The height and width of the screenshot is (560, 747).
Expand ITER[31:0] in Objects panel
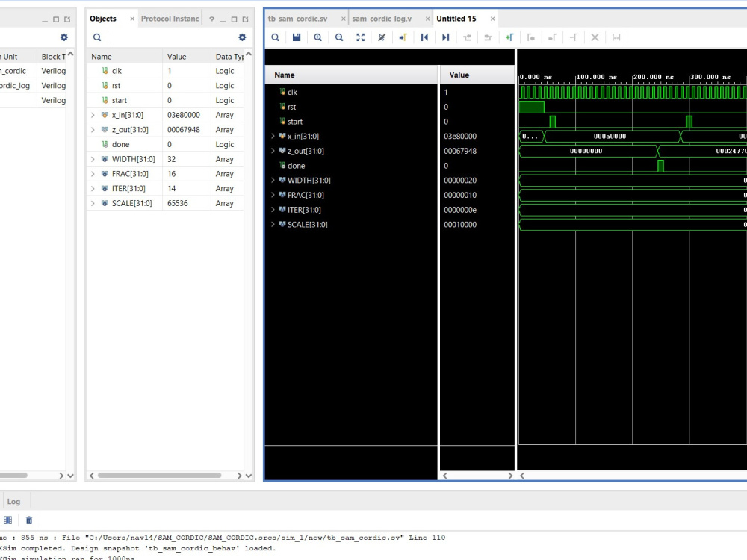click(93, 189)
